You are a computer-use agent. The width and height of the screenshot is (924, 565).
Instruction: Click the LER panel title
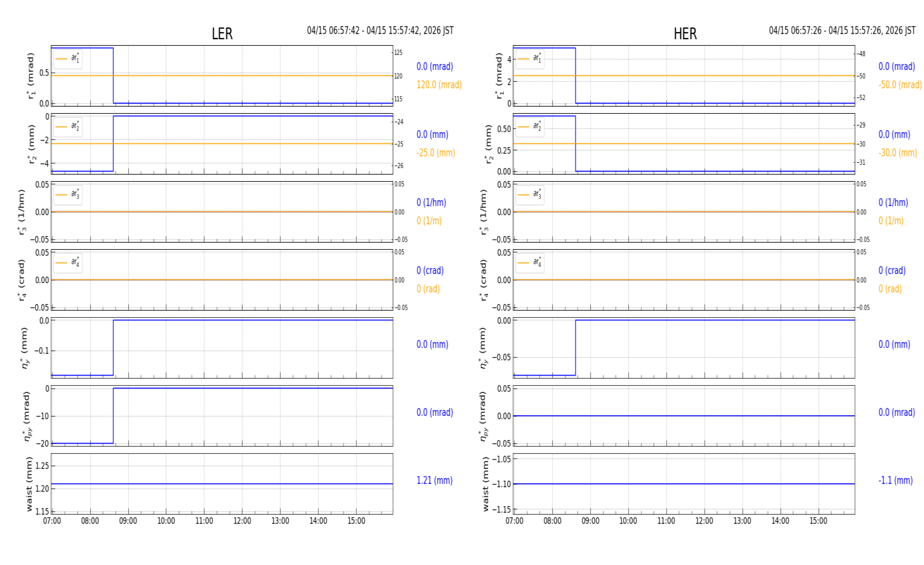pyautogui.click(x=222, y=34)
